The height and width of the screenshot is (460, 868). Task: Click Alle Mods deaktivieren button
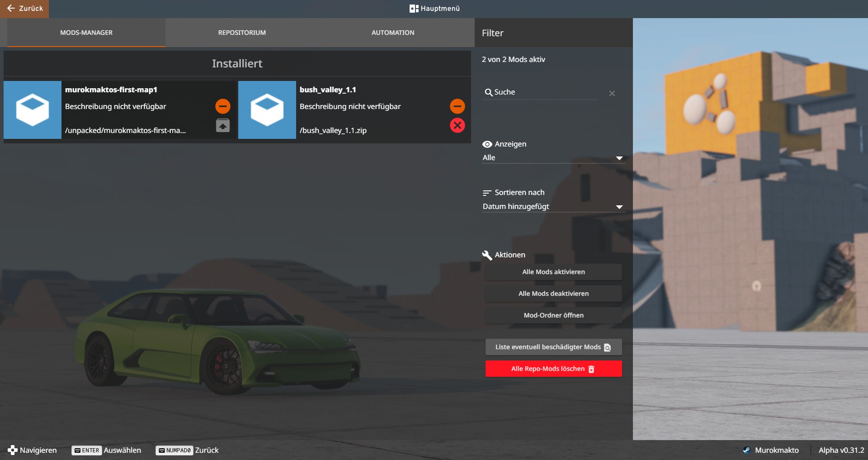[x=553, y=294]
